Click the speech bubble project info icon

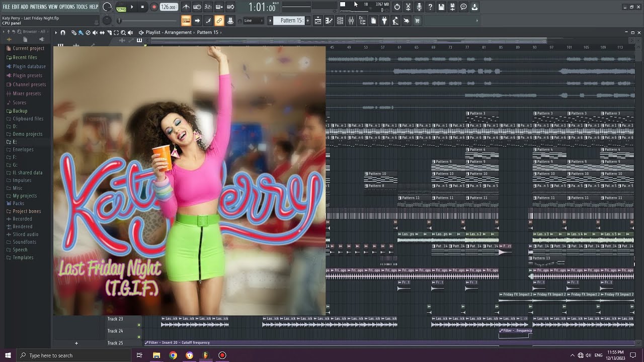463,7
